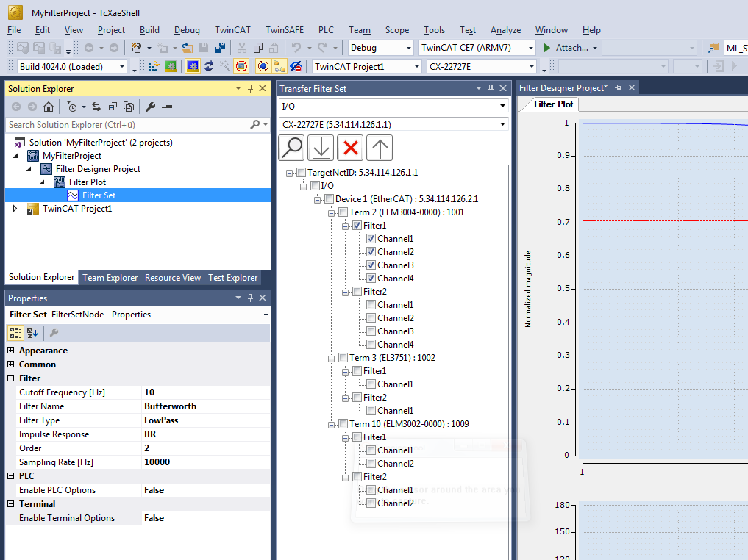This screenshot has width=748, height=560.
Task: Close the Filter Designer Project document tab
Action: (632, 87)
